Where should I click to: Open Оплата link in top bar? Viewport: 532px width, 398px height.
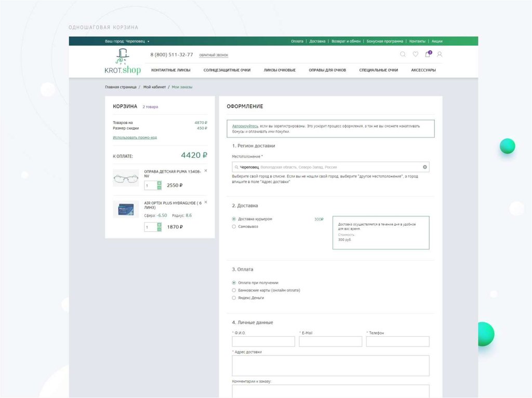pos(297,42)
